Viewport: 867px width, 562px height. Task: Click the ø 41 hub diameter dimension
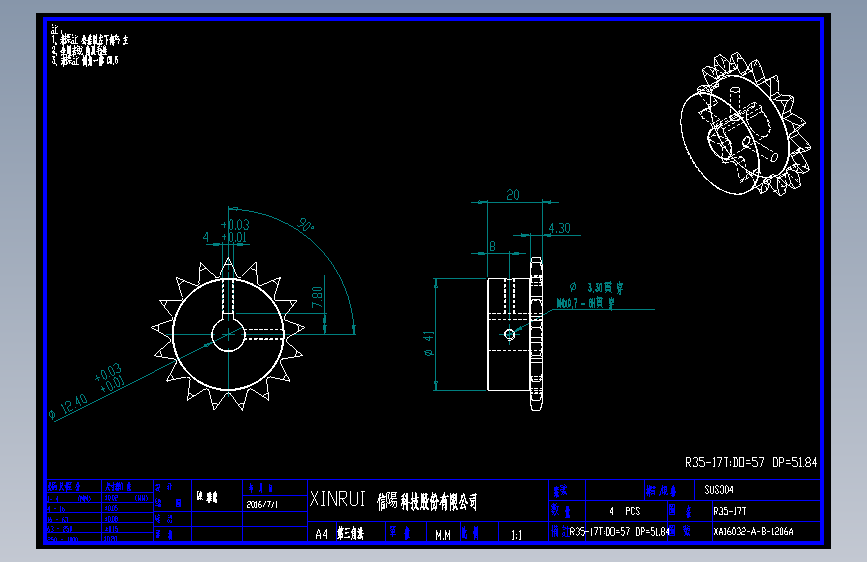429,344
